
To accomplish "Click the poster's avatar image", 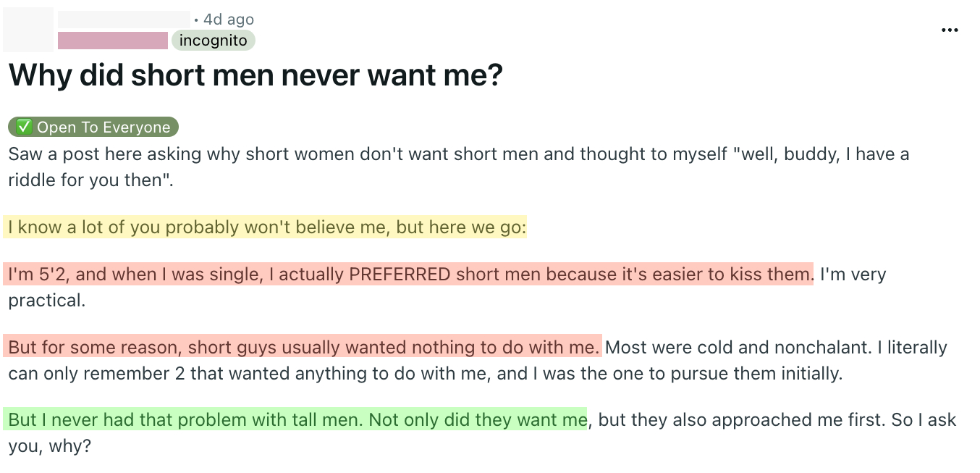I will tap(29, 29).
